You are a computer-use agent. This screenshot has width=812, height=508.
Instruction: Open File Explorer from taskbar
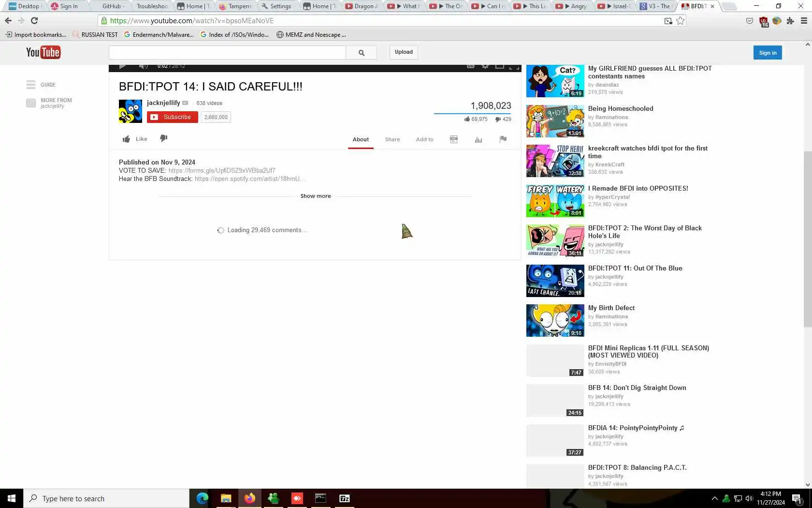226,498
